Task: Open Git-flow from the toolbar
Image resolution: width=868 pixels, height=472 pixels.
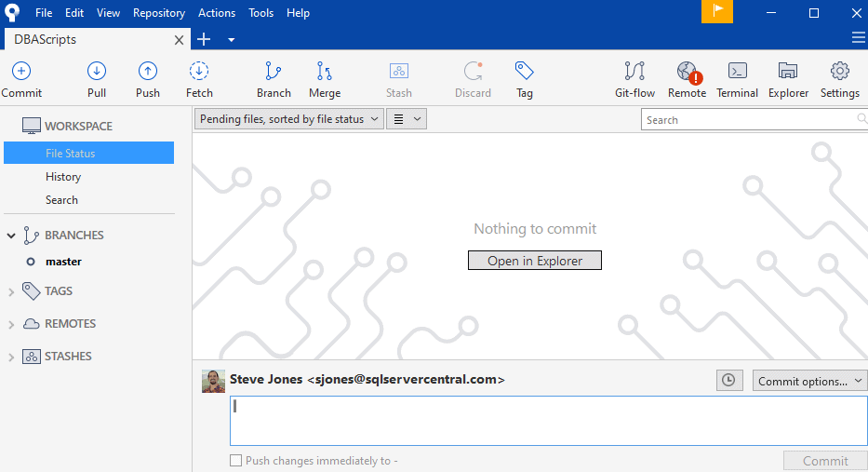Action: pyautogui.click(x=634, y=71)
